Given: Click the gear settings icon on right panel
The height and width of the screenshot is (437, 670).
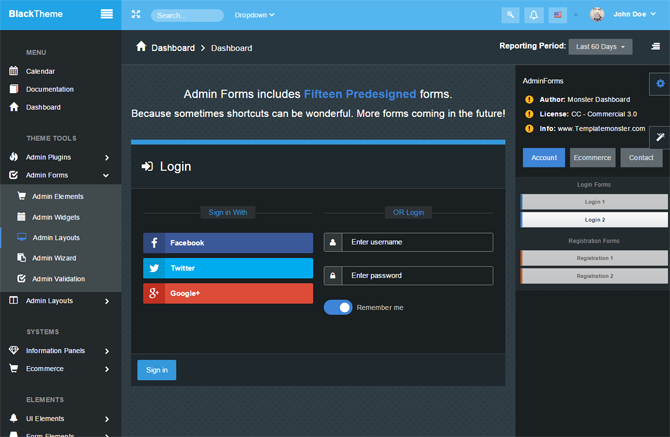Looking at the screenshot, I should [x=660, y=83].
